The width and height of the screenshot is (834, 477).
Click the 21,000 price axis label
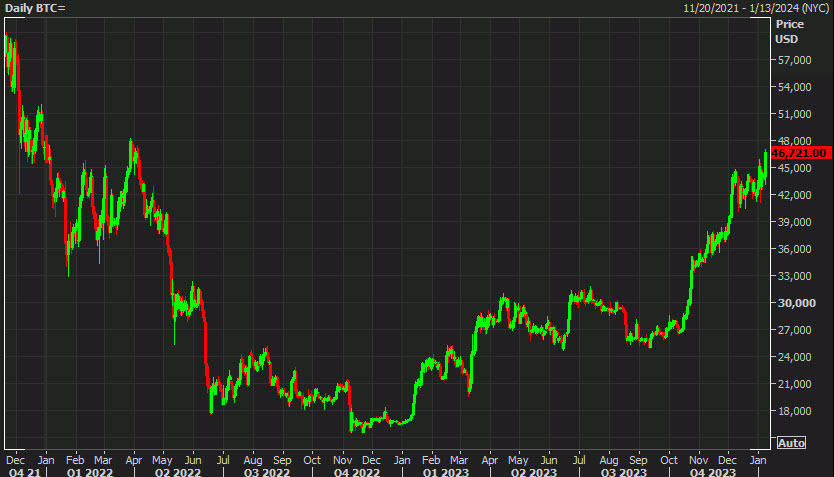pyautogui.click(x=795, y=384)
